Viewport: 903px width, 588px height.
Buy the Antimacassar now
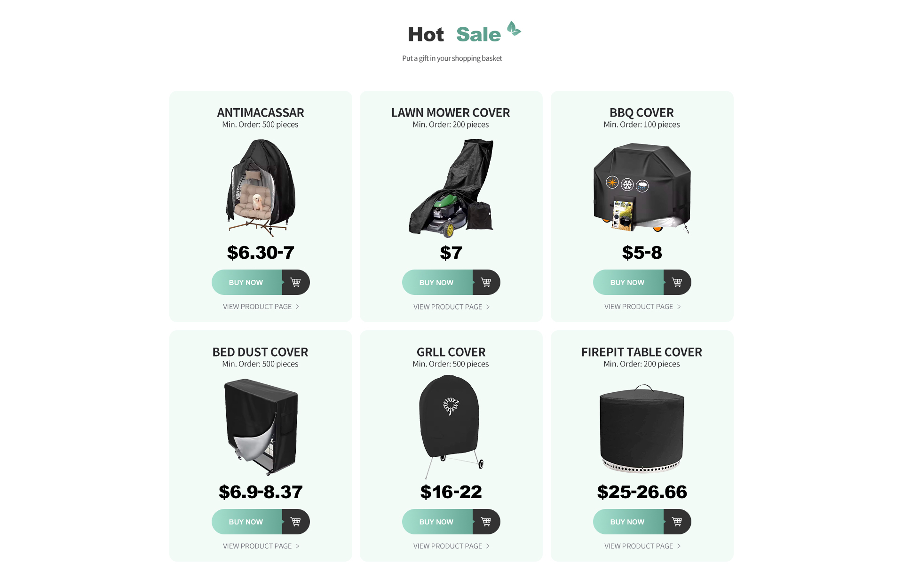pyautogui.click(x=247, y=282)
